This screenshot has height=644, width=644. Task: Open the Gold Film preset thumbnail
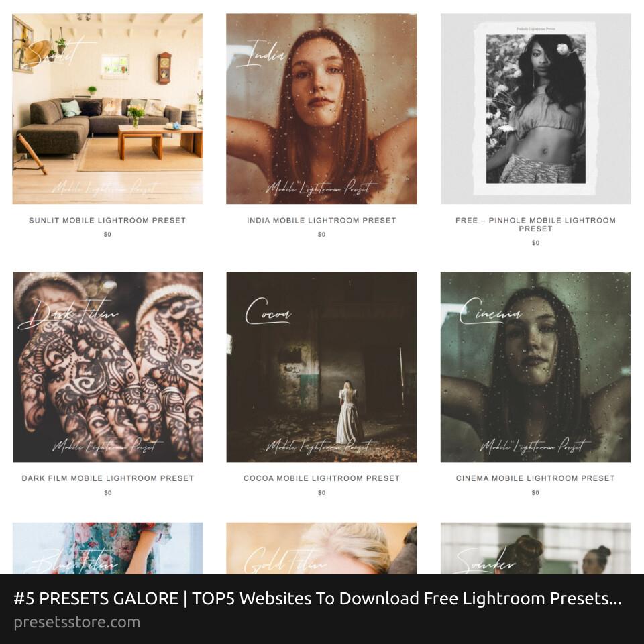(321, 548)
